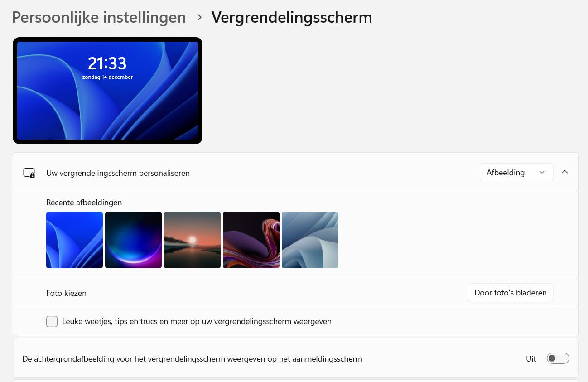The image size is (588, 382).
Task: Enable the Leuke weetjes tips checkbox
Action: click(52, 321)
